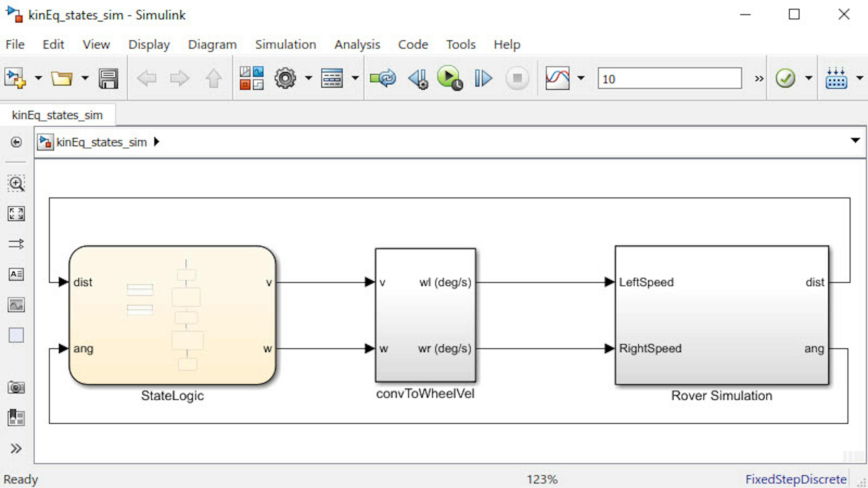This screenshot has width=868, height=488.
Task: Open the Diagram menu
Action: tap(212, 44)
